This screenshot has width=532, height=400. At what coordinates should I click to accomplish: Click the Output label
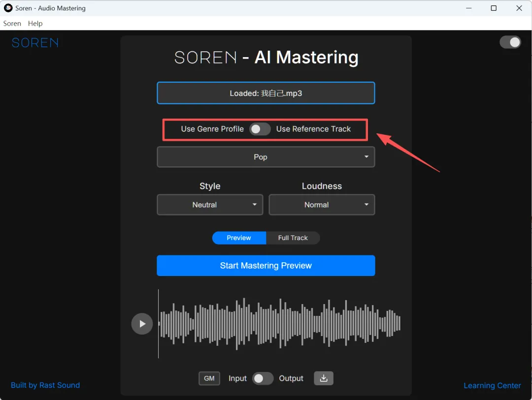pos(291,378)
